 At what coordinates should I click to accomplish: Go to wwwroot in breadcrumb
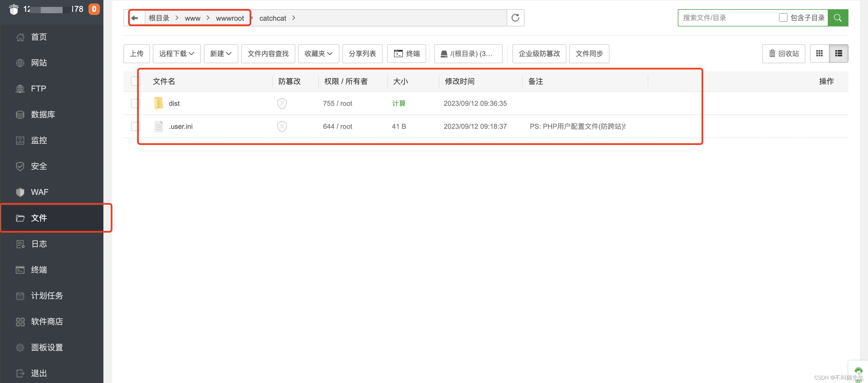tap(230, 18)
